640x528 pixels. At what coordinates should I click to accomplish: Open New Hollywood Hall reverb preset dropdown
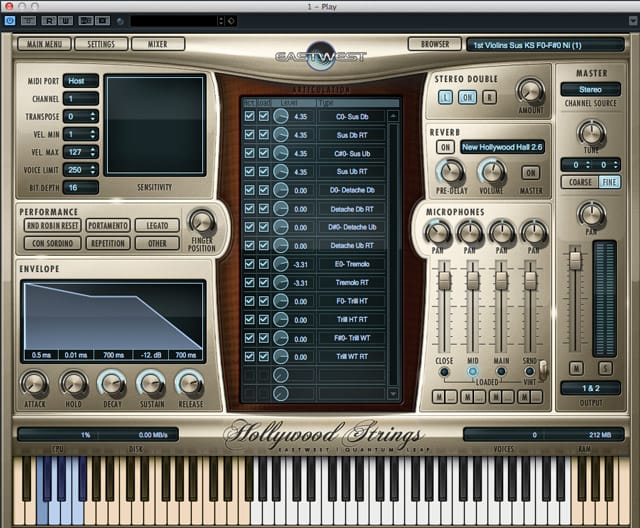502,147
